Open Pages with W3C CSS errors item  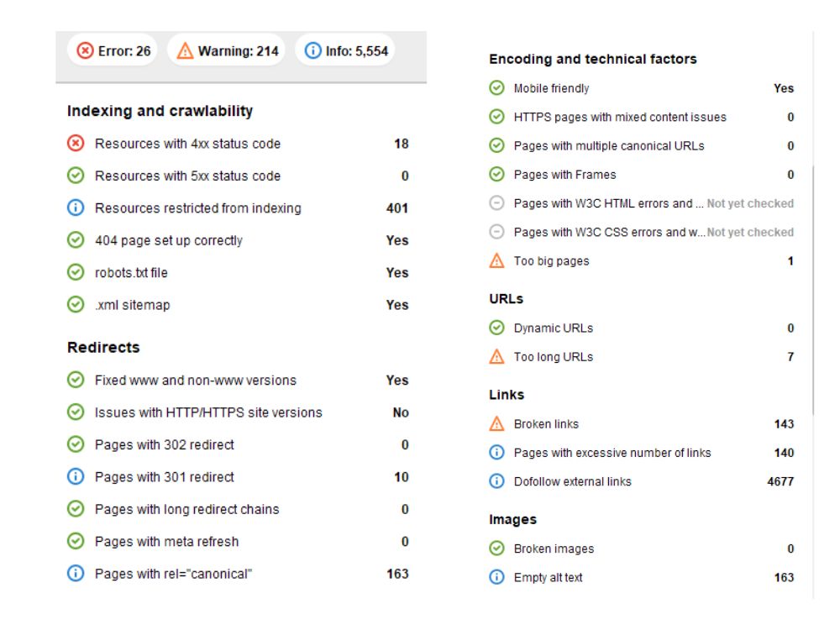(641, 232)
